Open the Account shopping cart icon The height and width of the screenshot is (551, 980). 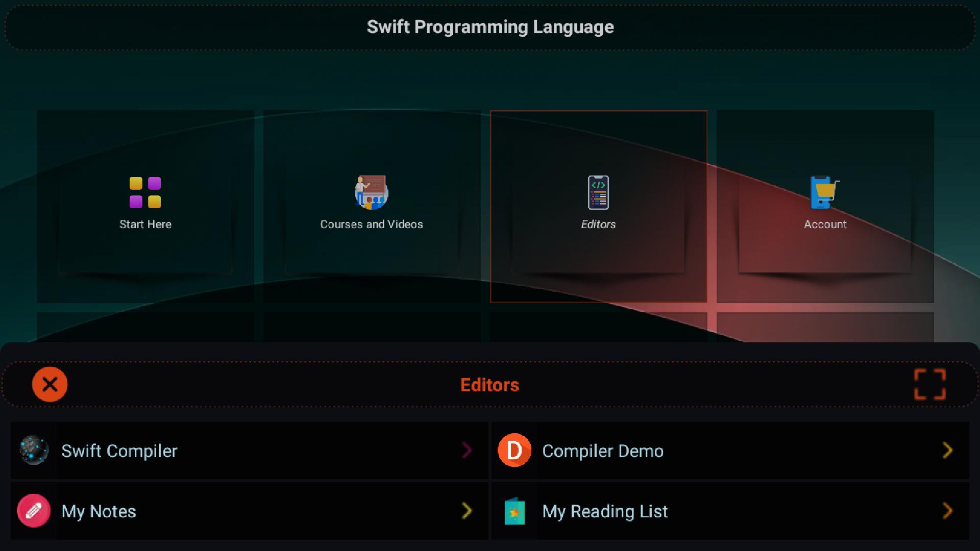(x=825, y=193)
